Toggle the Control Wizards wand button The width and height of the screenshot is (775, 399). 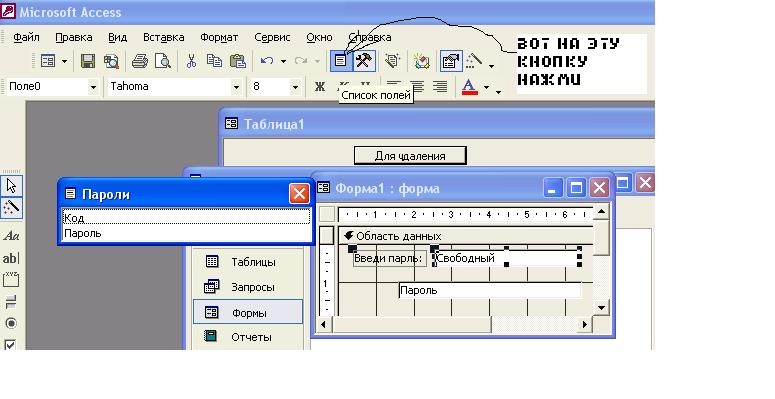pos(11,208)
